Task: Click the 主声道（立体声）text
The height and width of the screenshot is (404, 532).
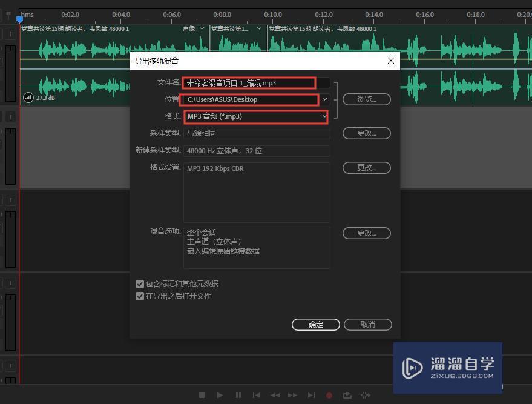Action: 214,242
